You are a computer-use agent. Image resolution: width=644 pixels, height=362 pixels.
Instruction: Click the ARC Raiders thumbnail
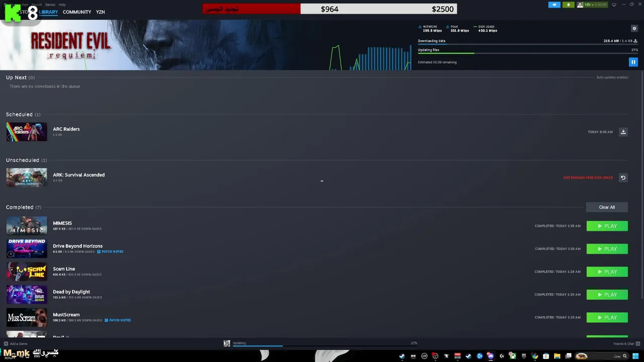point(27,132)
